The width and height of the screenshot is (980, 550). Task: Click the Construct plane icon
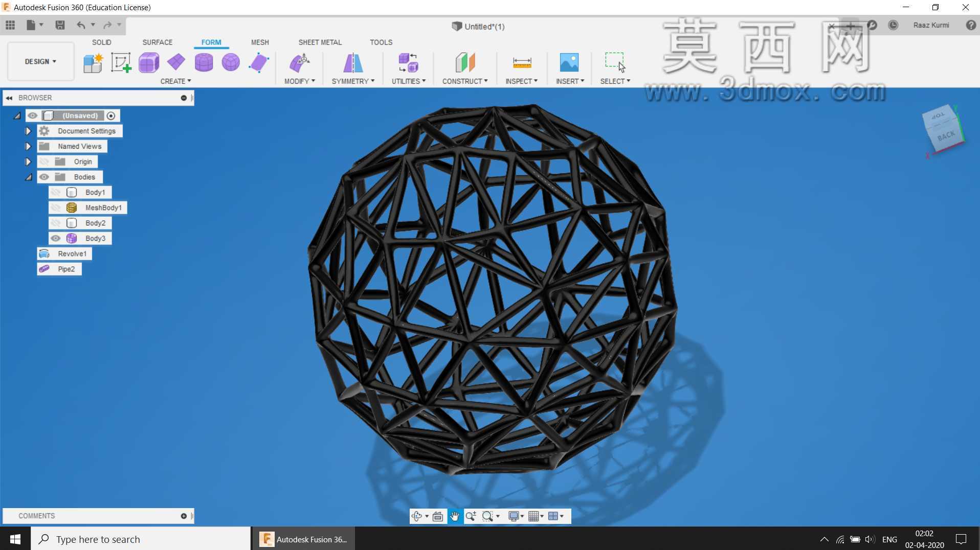(x=465, y=63)
